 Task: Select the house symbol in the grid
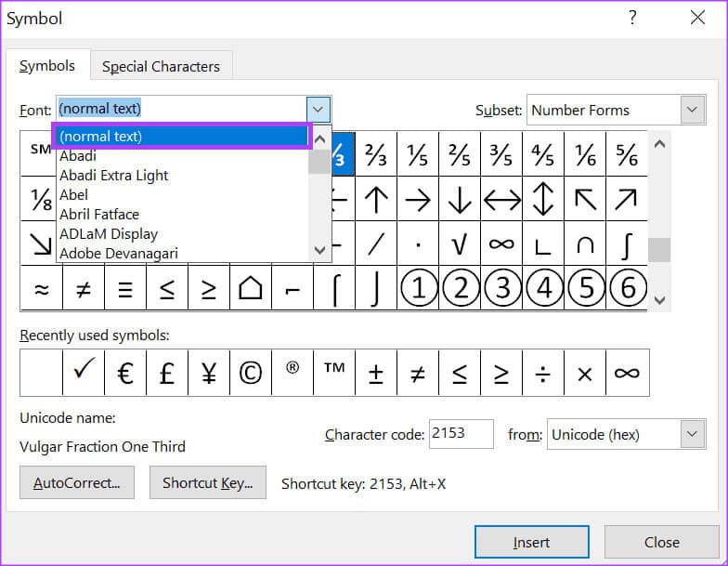pyautogui.click(x=250, y=289)
